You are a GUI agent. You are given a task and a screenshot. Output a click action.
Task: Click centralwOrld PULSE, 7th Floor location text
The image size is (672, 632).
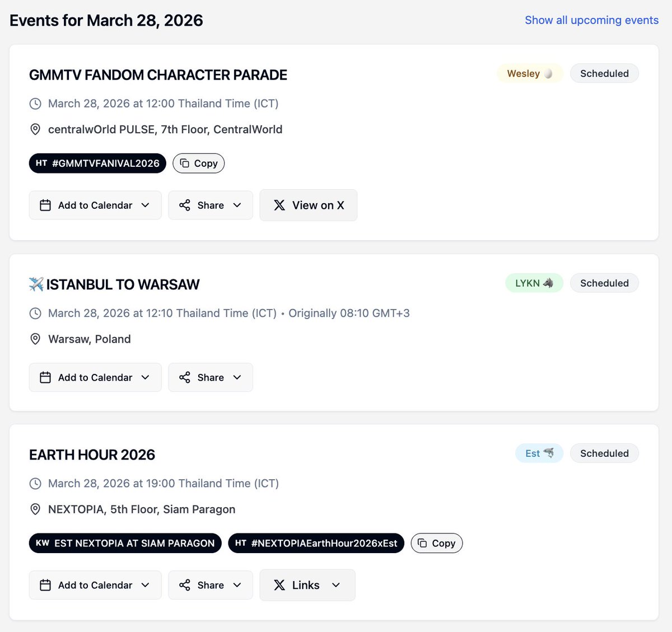(165, 129)
